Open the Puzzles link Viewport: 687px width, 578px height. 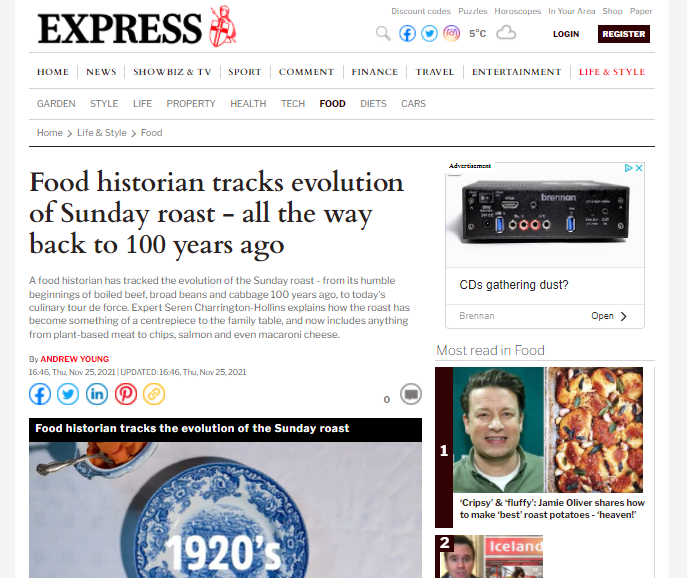(x=472, y=11)
